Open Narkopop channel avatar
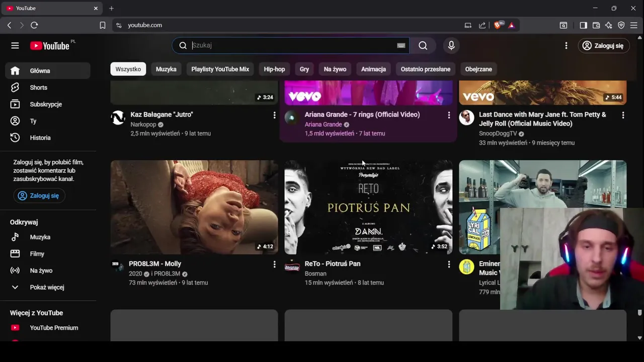This screenshot has width=644, height=362. click(118, 118)
